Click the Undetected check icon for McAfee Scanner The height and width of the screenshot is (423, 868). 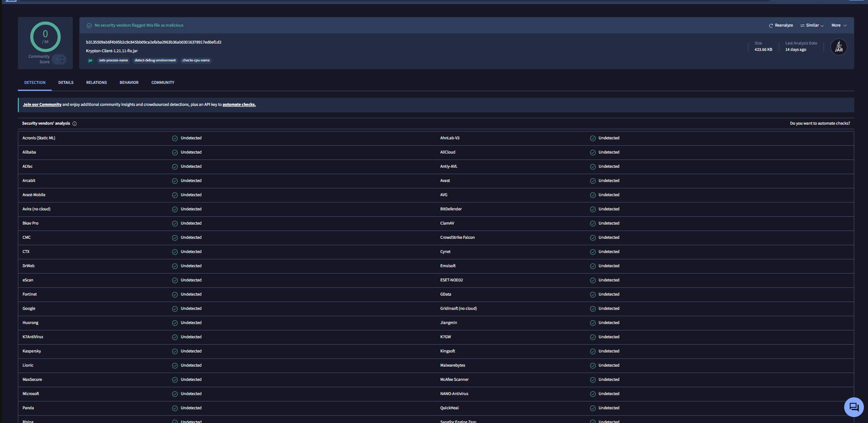point(593,380)
